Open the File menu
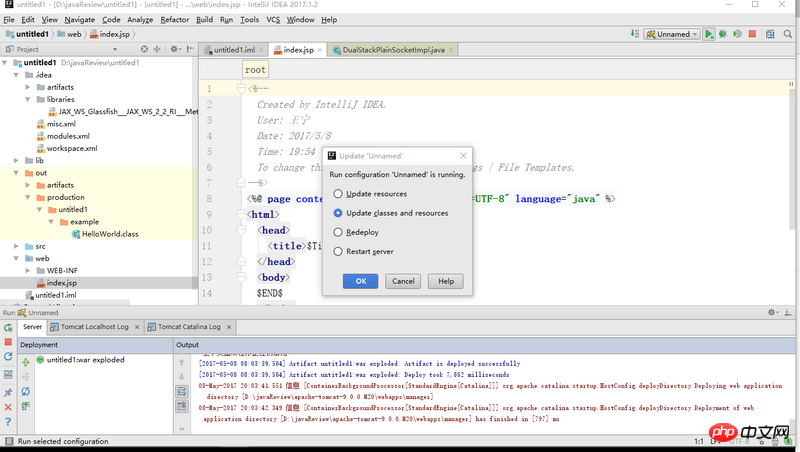Viewport: 800px width, 452px height. (x=9, y=19)
